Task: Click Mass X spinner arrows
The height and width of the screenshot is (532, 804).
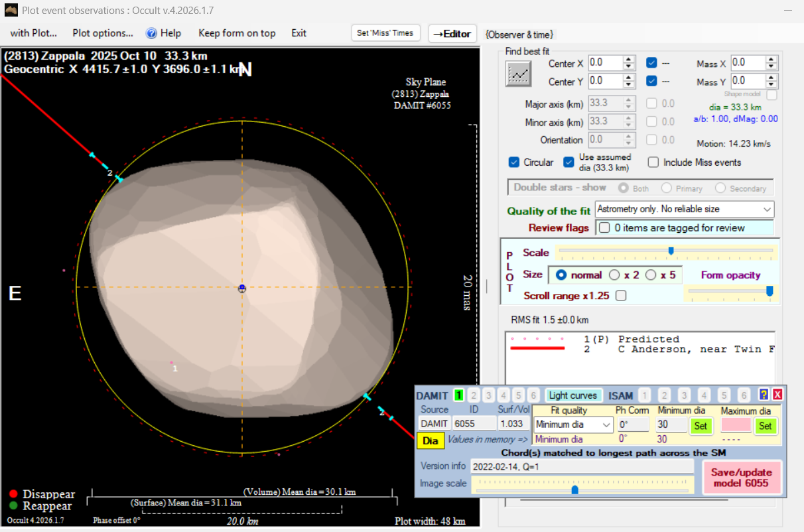Action: (x=771, y=63)
